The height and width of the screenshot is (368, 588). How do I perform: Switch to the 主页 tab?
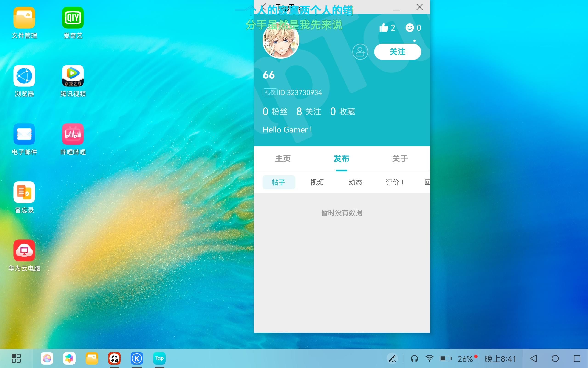click(x=283, y=158)
